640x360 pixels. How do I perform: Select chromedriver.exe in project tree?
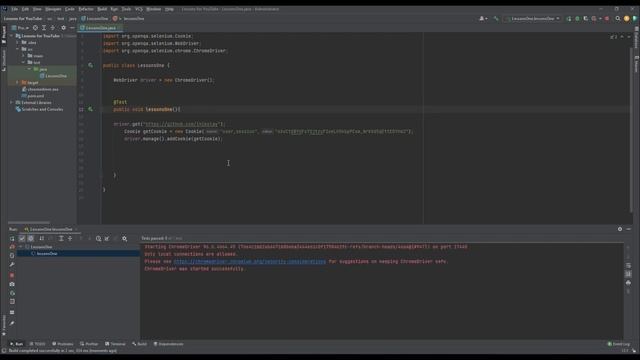[40, 89]
